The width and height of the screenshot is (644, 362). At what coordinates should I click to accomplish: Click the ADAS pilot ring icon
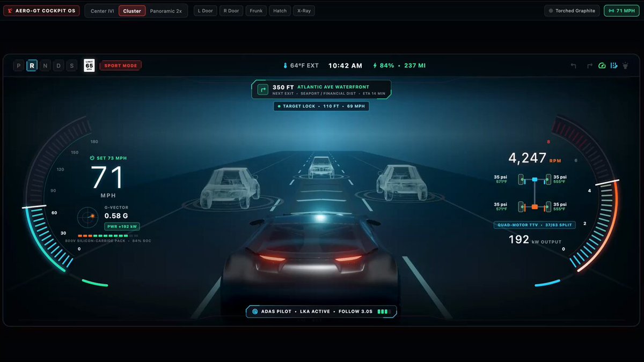coord(254,312)
